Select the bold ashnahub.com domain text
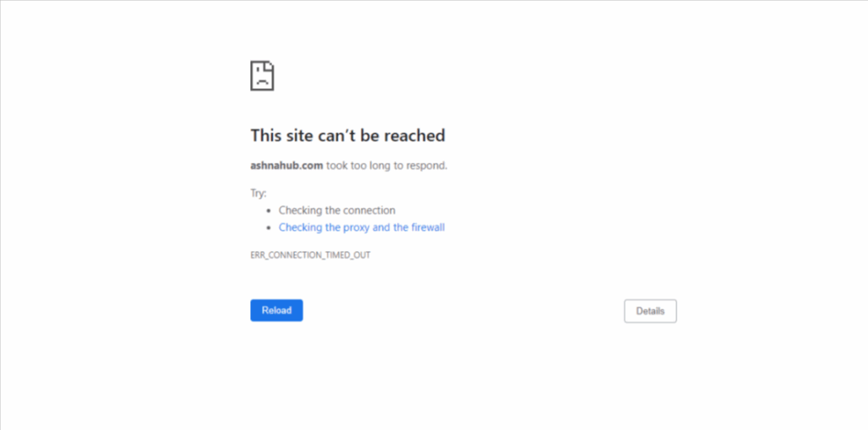 [x=287, y=165]
